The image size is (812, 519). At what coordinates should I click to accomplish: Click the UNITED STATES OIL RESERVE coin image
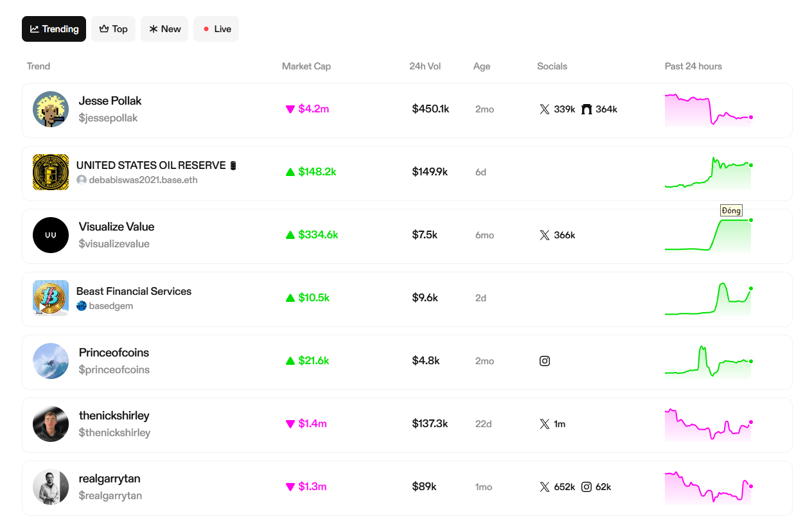pos(50,172)
